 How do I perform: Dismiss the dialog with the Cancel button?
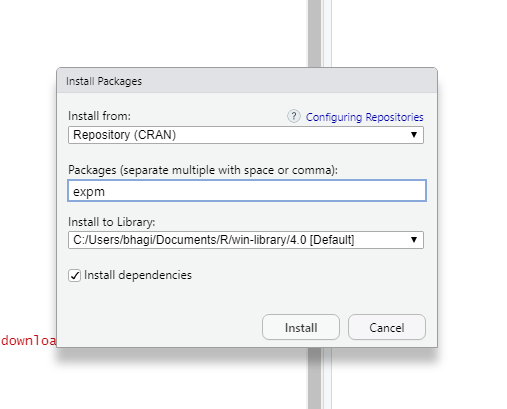tap(387, 327)
